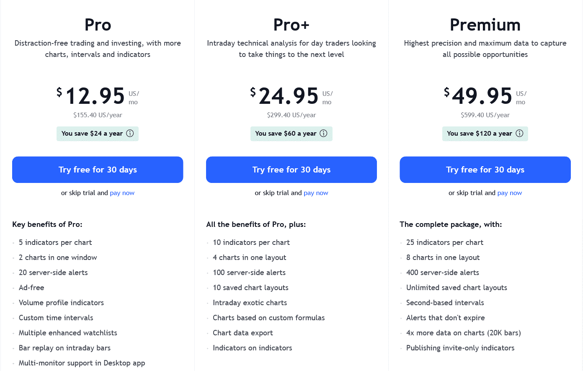Click the "You save $60 a year" text

(x=286, y=134)
